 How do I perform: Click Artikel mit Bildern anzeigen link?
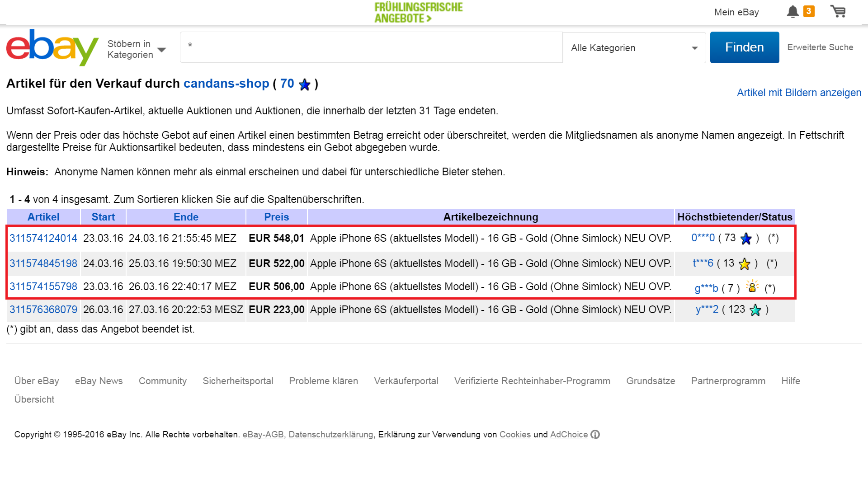coord(799,93)
